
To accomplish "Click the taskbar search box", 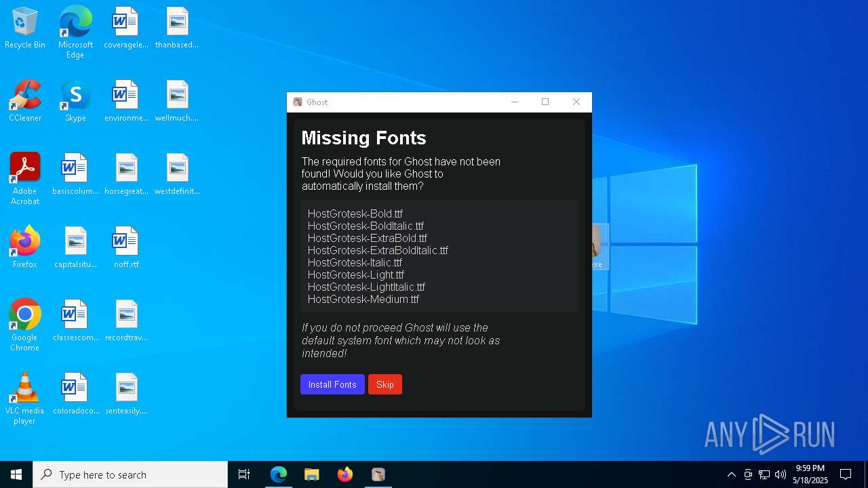I will [130, 474].
